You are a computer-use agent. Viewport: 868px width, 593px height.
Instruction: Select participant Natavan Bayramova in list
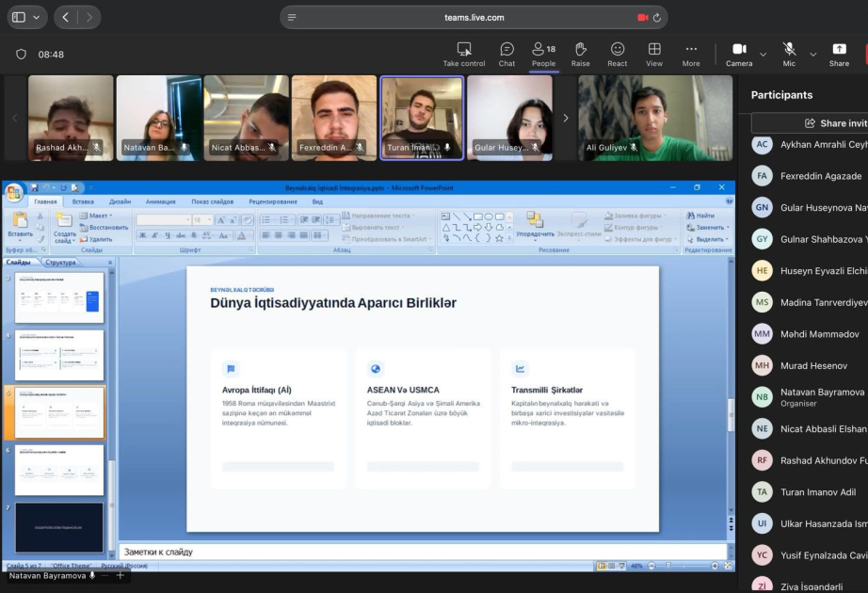point(810,397)
